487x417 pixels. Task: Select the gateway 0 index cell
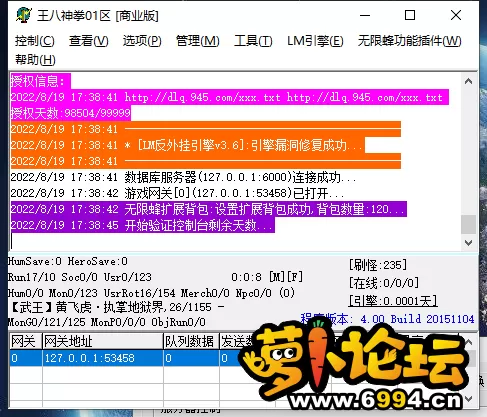coord(26,358)
